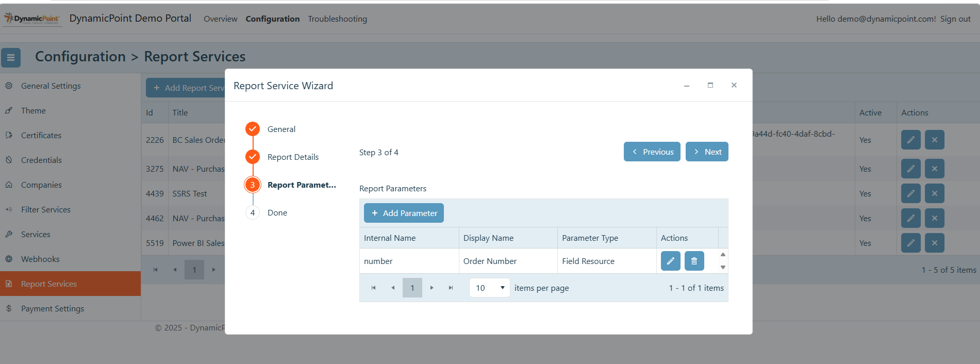Click the Next button in wizard

(707, 152)
